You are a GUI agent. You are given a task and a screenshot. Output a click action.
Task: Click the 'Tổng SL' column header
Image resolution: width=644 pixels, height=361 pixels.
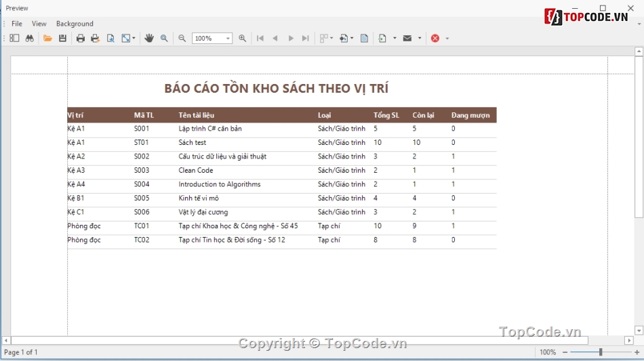[x=386, y=115]
